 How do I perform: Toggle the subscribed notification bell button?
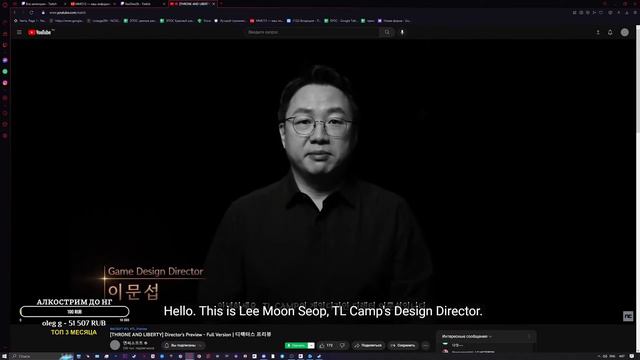[x=183, y=346]
